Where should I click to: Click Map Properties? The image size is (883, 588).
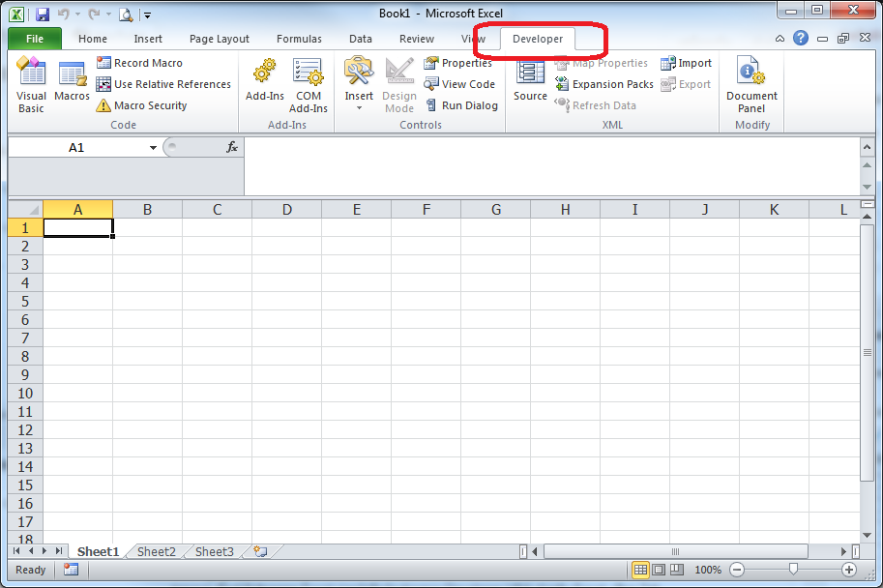pos(601,63)
